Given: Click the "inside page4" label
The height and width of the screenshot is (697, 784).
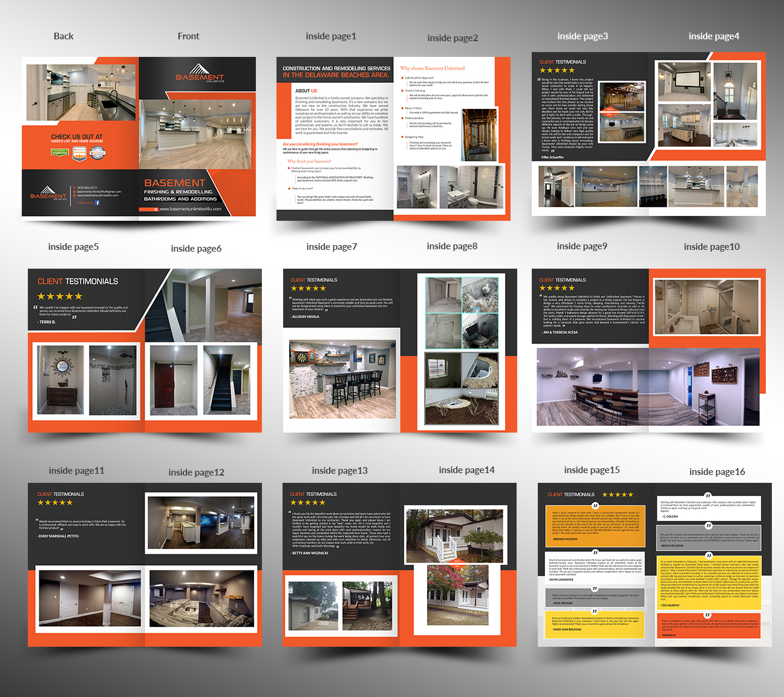Looking at the screenshot, I should (714, 36).
